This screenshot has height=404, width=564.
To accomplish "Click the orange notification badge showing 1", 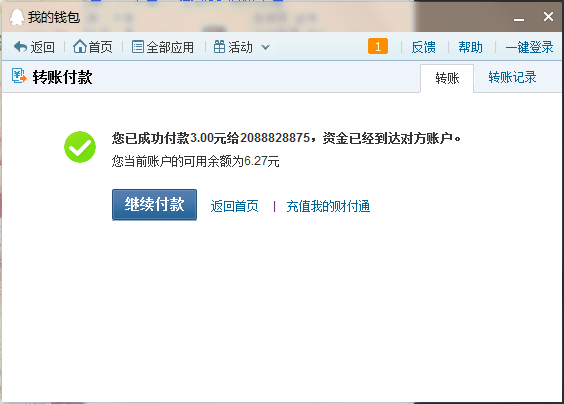I will click(x=378, y=46).
